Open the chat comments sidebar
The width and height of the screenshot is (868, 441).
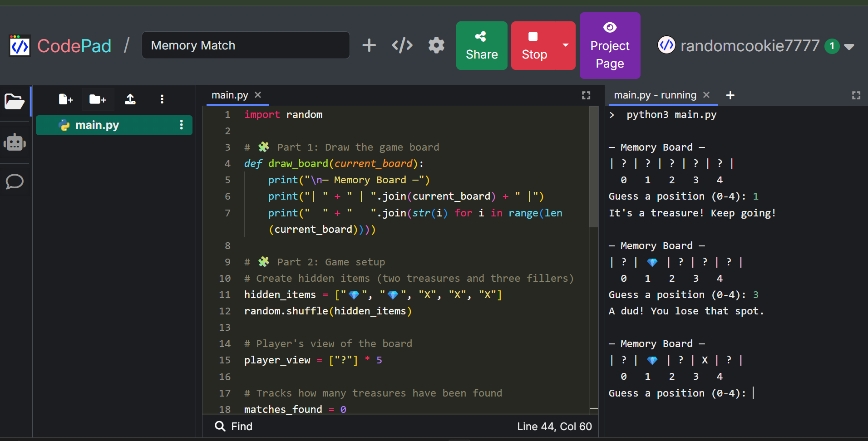15,181
